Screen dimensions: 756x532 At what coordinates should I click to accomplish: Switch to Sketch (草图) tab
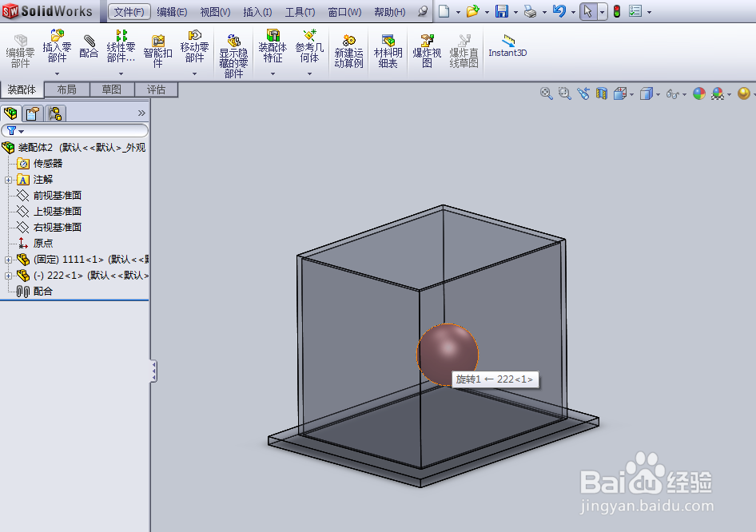coord(111,89)
